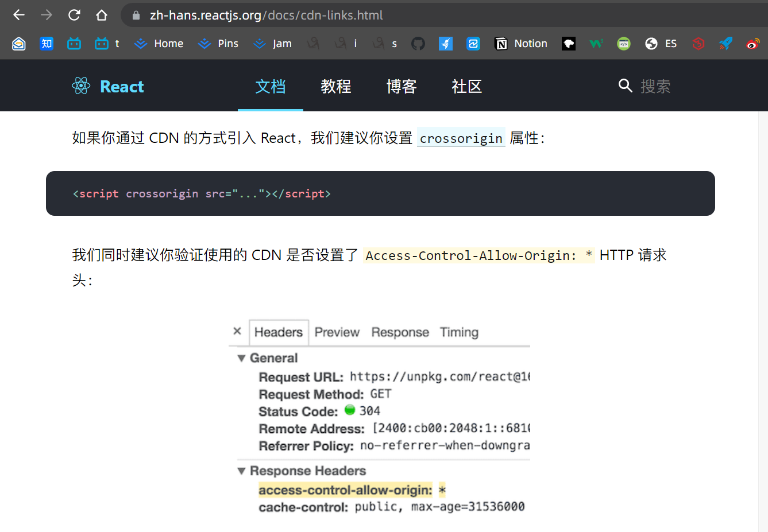Viewport: 768px width, 532px height.
Task: Click the script crossorigin code block
Action: [x=380, y=193]
